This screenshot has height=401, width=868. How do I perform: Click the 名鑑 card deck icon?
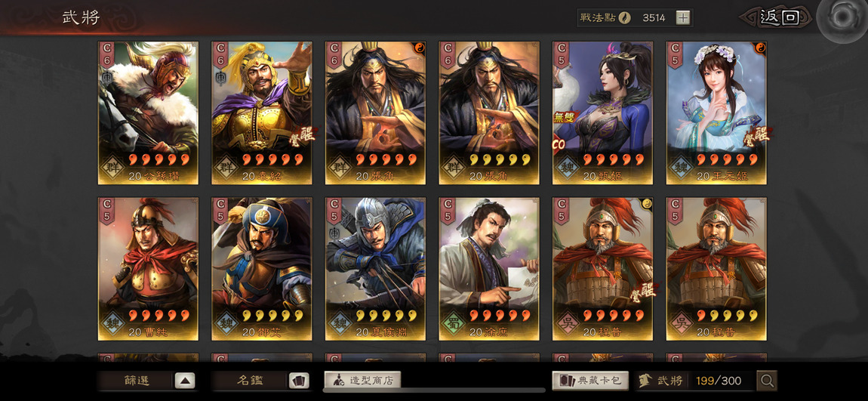pyautogui.click(x=299, y=381)
